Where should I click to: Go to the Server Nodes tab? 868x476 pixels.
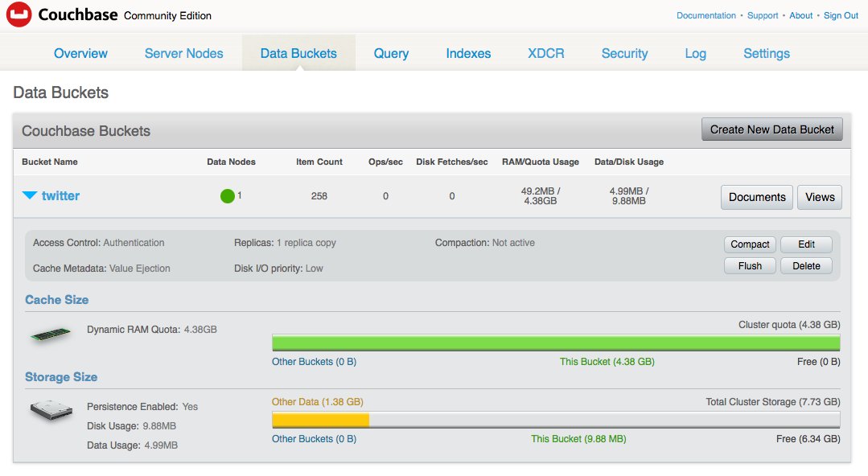[183, 53]
